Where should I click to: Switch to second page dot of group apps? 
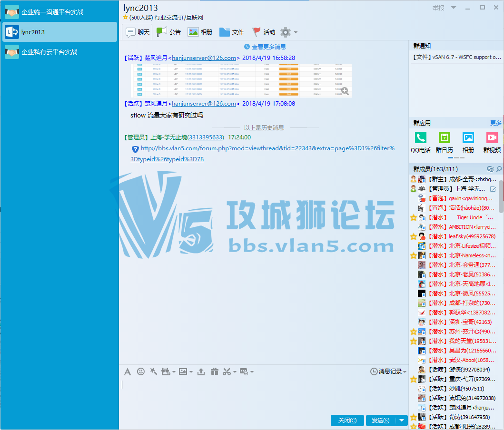[456, 157]
